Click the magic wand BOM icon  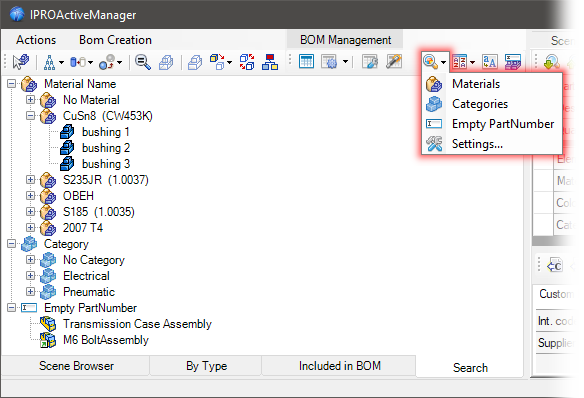pyautogui.click(x=394, y=61)
